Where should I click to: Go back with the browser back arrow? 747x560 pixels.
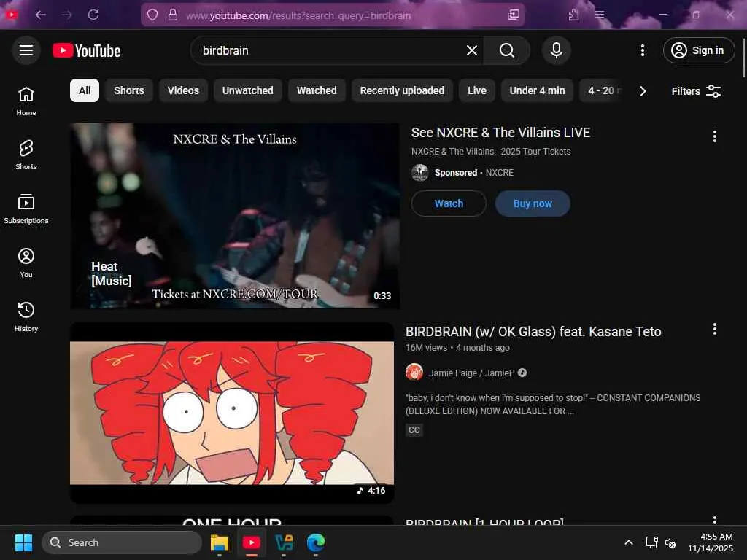click(x=41, y=15)
